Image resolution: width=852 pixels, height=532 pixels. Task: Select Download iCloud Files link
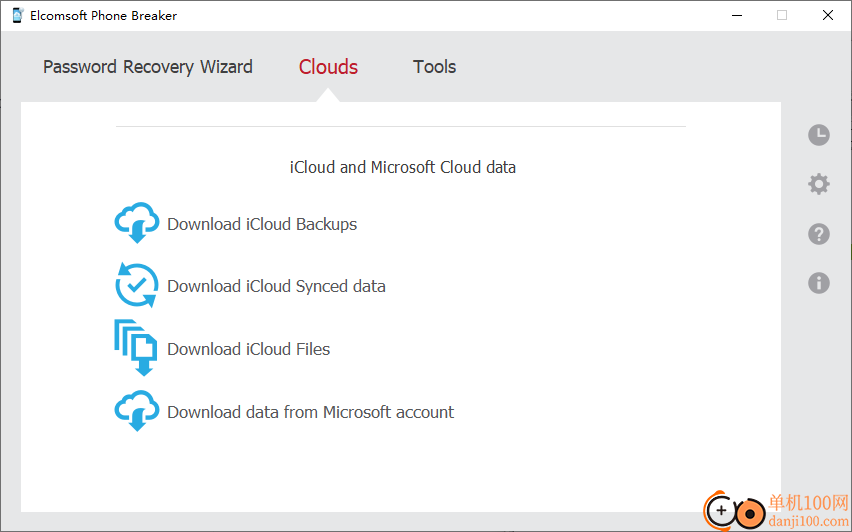[x=248, y=349]
